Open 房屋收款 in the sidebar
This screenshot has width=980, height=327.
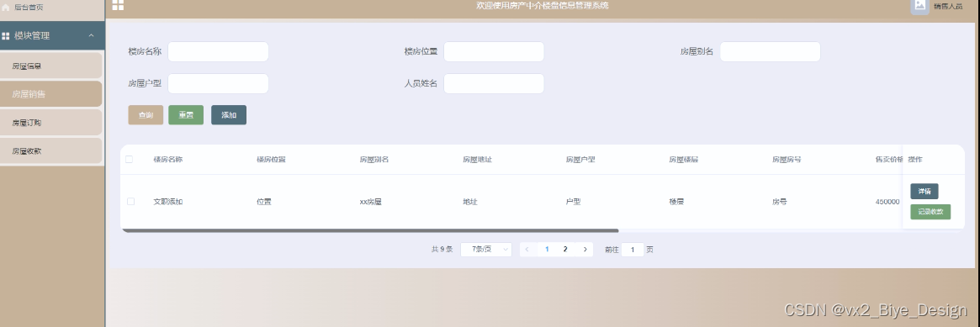[x=50, y=151]
